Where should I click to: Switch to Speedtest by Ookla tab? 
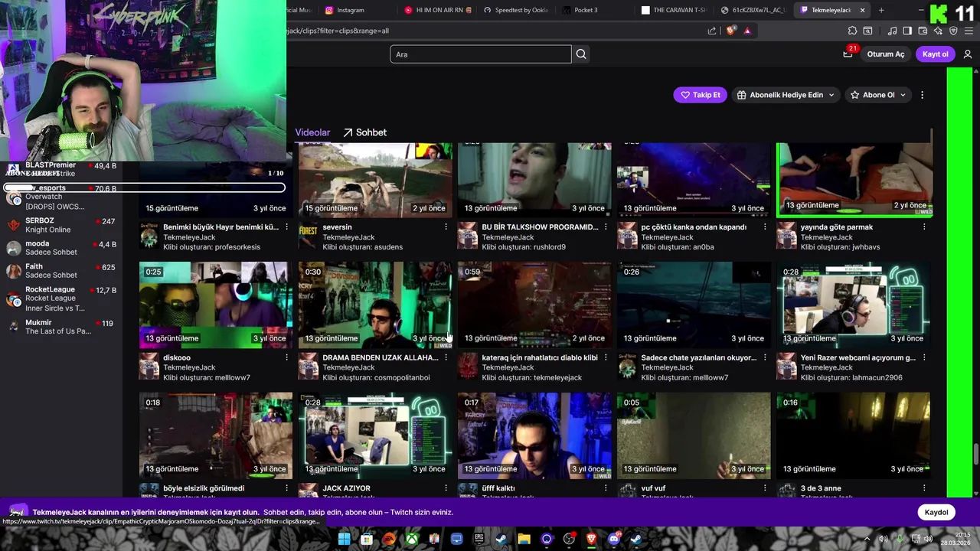click(x=516, y=10)
